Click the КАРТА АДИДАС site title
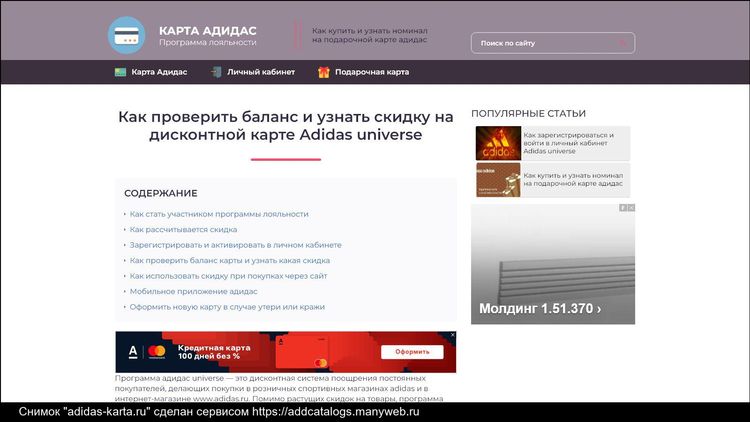 click(x=208, y=31)
